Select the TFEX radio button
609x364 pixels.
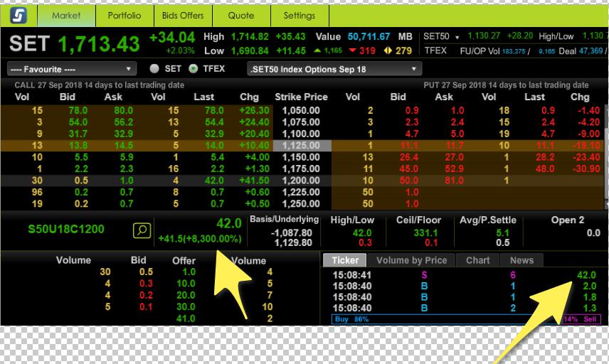click(193, 69)
